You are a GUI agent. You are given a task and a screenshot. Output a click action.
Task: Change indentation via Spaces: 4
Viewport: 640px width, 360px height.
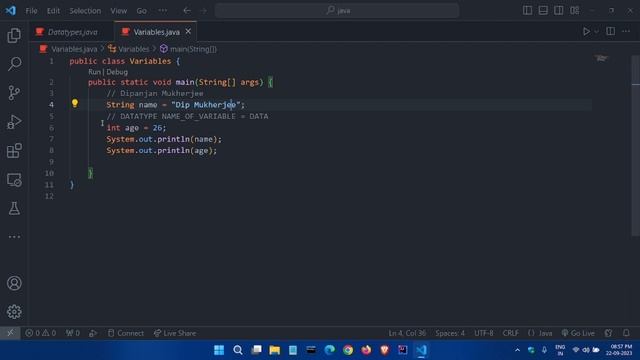450,333
